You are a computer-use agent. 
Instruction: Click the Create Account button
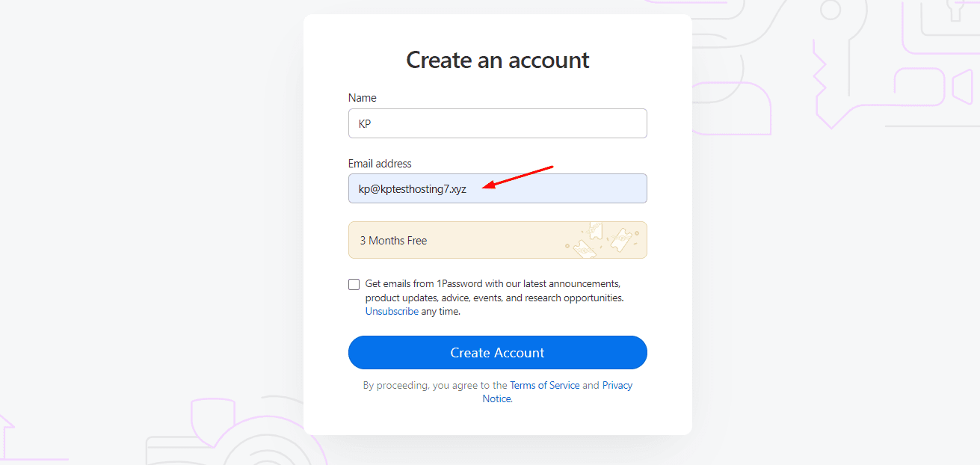click(497, 352)
